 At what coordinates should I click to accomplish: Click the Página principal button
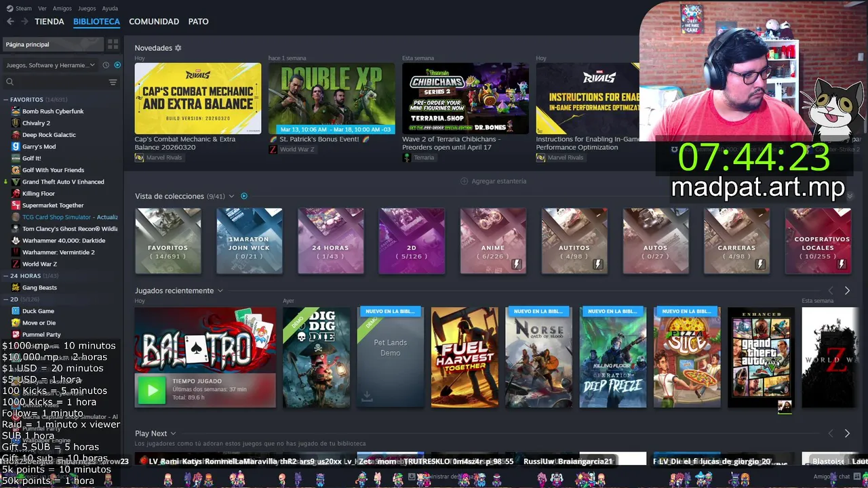(53, 44)
